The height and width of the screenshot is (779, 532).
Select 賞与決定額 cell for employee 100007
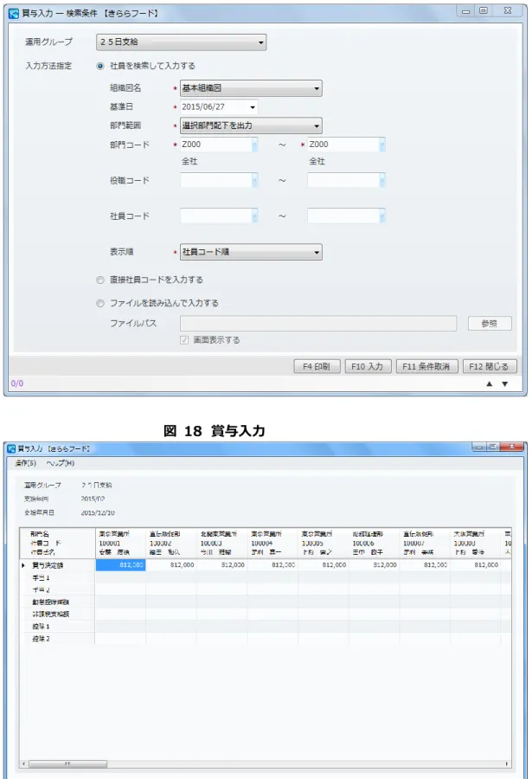pyautogui.click(x=424, y=565)
